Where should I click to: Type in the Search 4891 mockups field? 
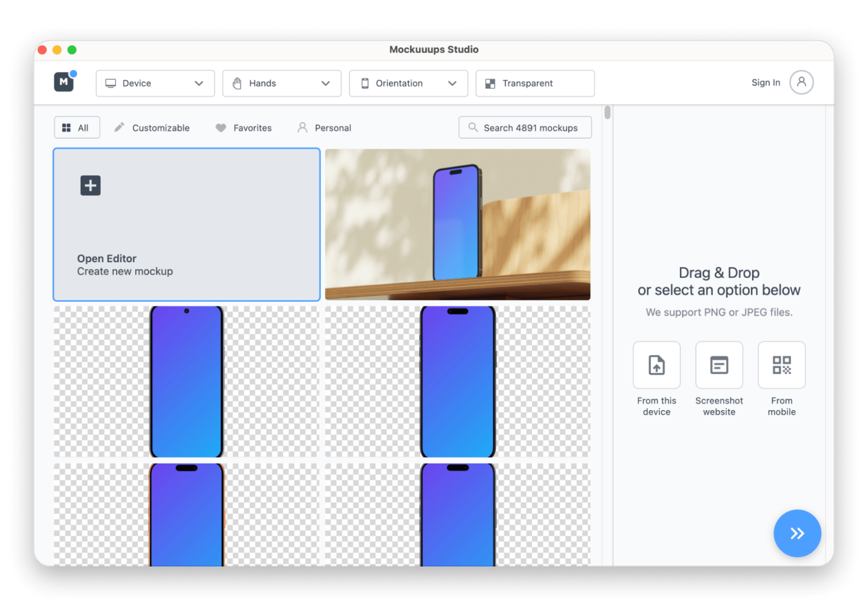[x=530, y=128]
